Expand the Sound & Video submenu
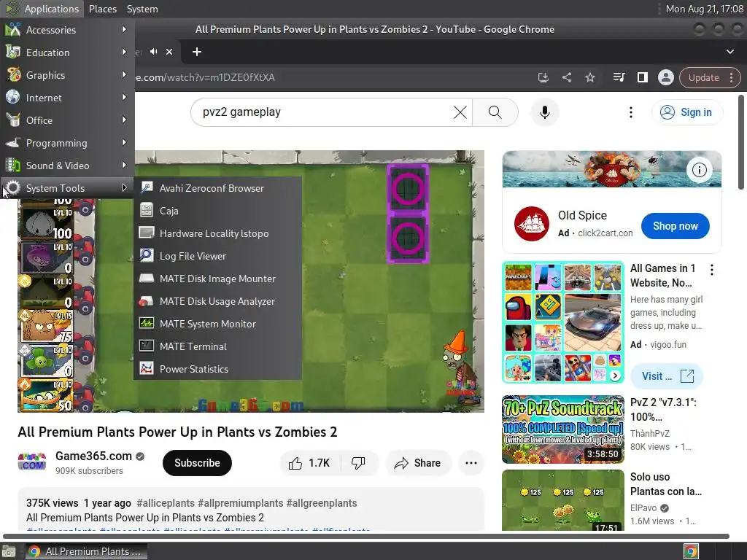 click(x=67, y=166)
